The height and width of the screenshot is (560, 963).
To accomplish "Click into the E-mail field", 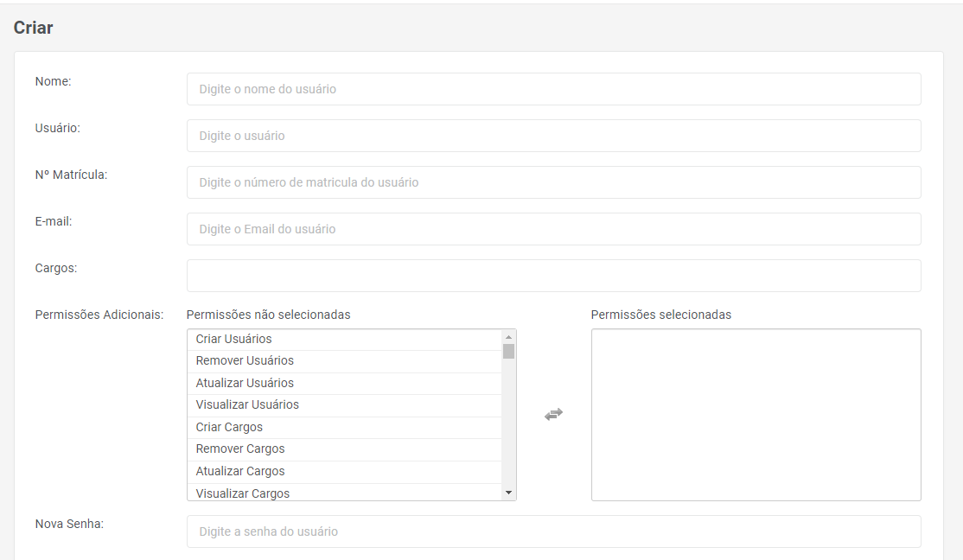I will 553,229.
